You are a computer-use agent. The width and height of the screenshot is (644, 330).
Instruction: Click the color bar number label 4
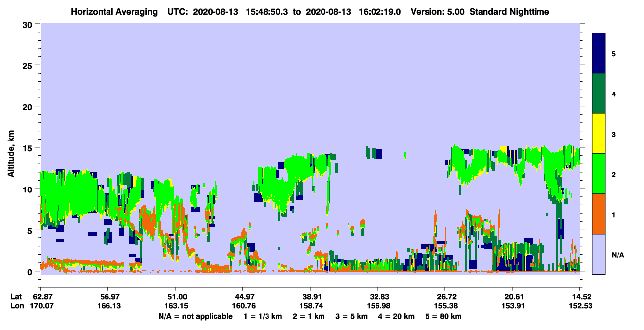coord(614,94)
